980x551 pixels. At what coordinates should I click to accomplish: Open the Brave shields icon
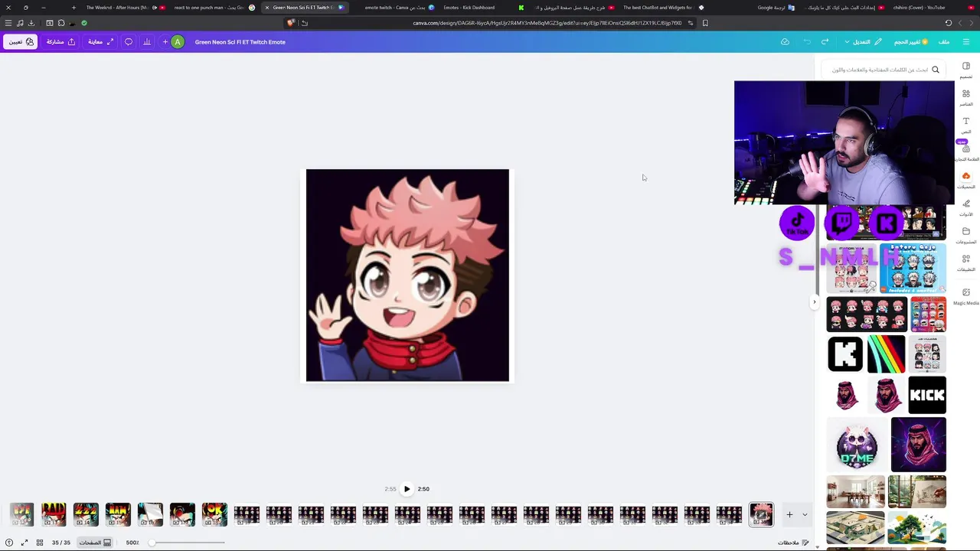point(291,23)
